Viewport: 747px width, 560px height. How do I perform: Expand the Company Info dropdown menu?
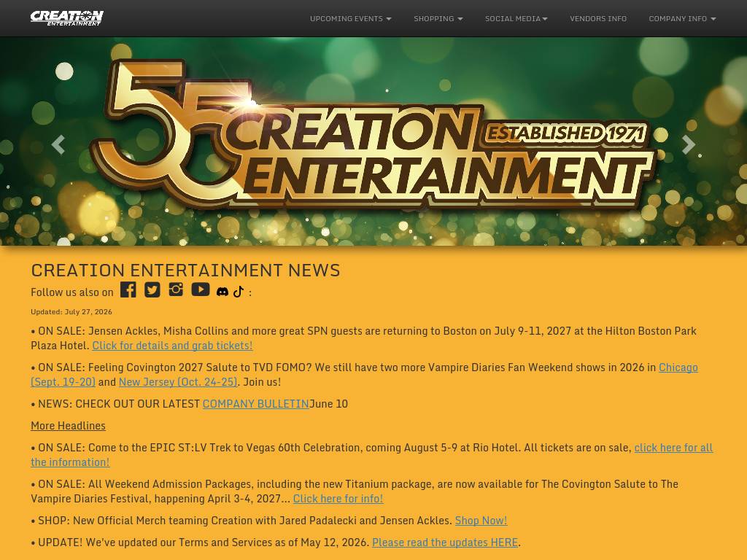coord(682,18)
